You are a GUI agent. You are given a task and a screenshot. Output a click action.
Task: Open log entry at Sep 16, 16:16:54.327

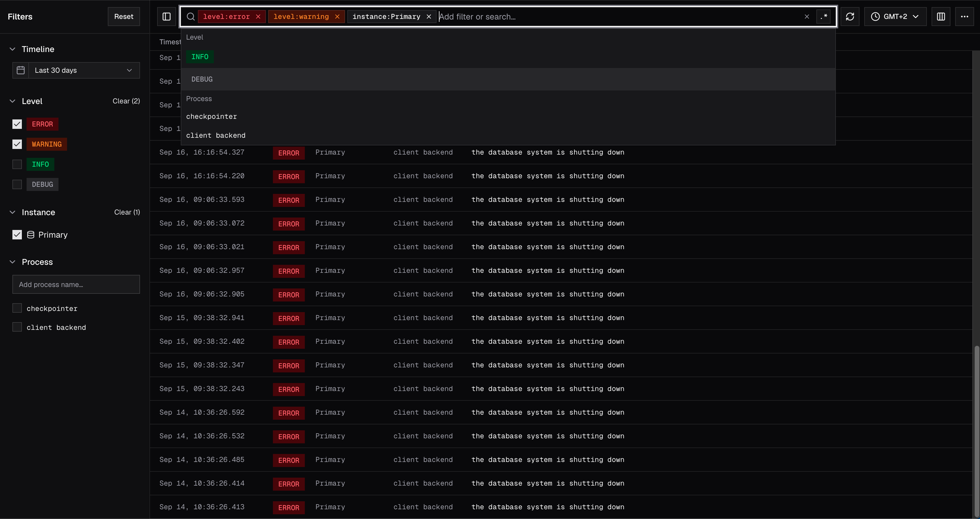point(561,152)
